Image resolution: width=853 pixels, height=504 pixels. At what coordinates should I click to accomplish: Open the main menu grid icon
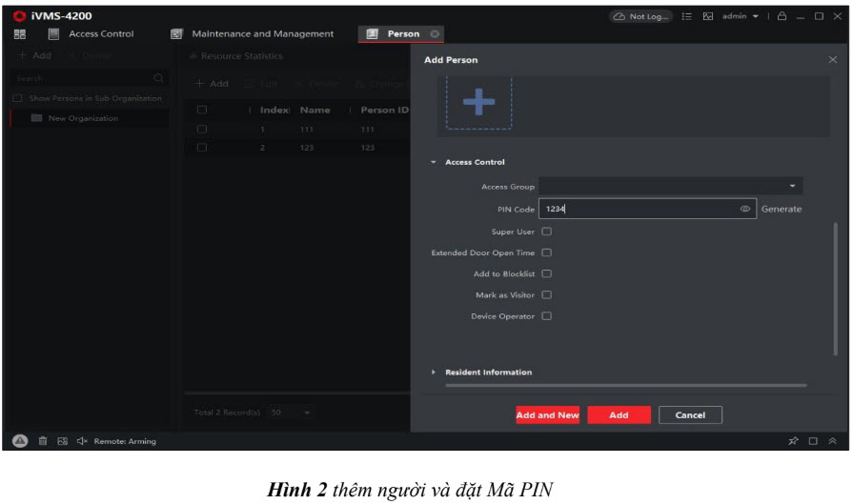tap(20, 34)
